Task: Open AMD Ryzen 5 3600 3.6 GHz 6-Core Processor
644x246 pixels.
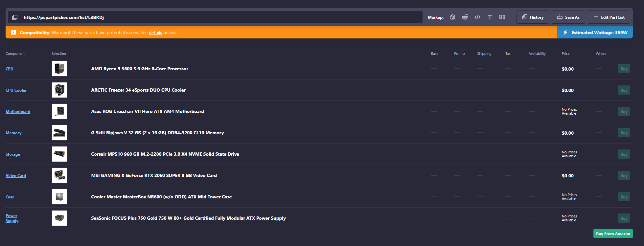Action: [140, 69]
